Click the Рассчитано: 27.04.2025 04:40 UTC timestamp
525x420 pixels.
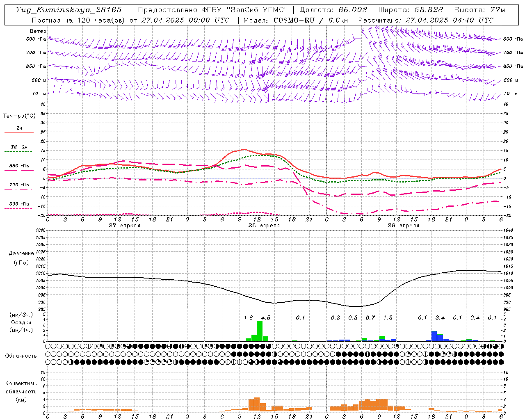point(426,20)
